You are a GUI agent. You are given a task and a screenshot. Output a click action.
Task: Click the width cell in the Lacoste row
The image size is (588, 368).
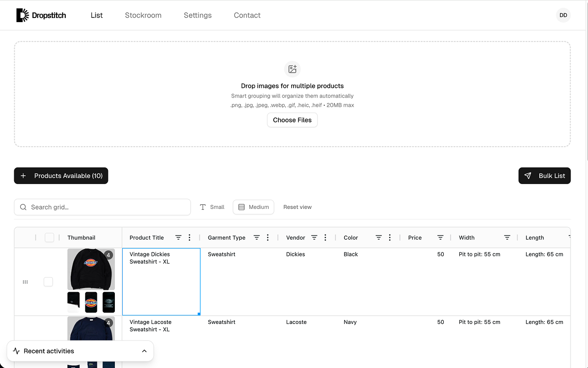click(x=485, y=342)
